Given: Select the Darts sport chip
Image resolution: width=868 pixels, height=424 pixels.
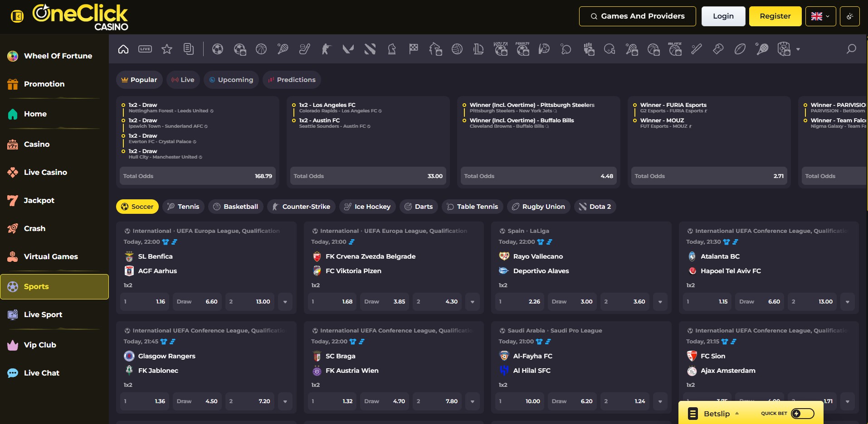Looking at the screenshot, I should coord(419,207).
